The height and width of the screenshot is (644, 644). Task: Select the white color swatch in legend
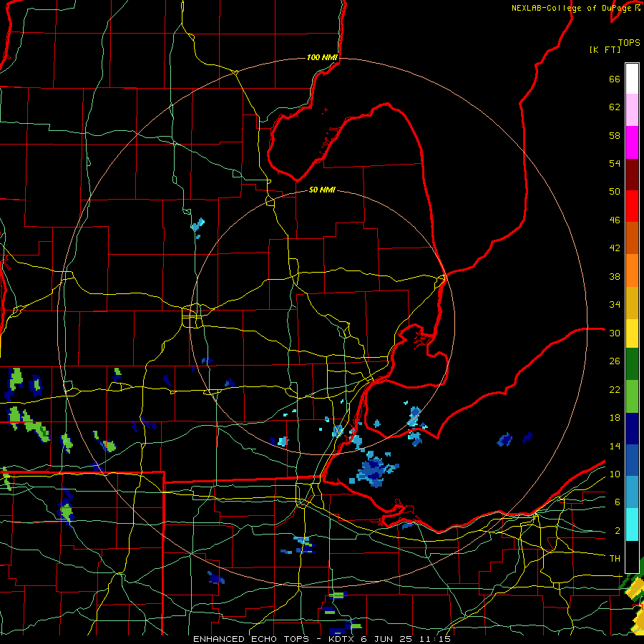632,79
